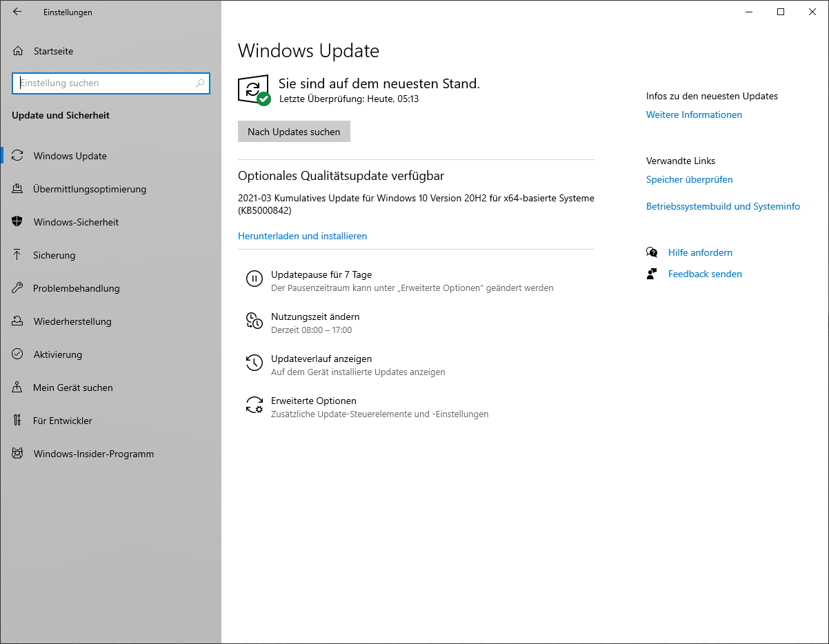Close the Einstellungen window

(x=812, y=12)
